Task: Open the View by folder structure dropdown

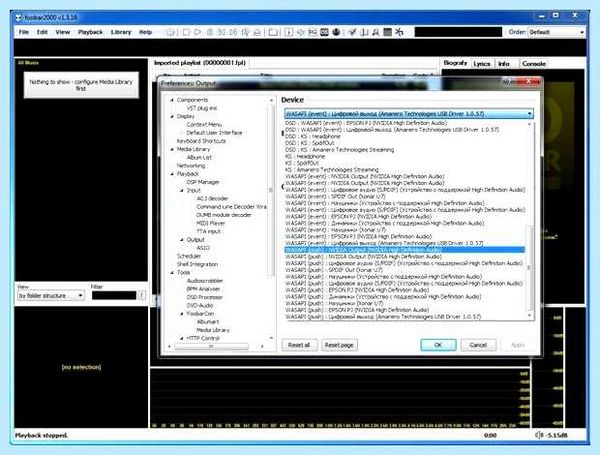Action: (50, 295)
